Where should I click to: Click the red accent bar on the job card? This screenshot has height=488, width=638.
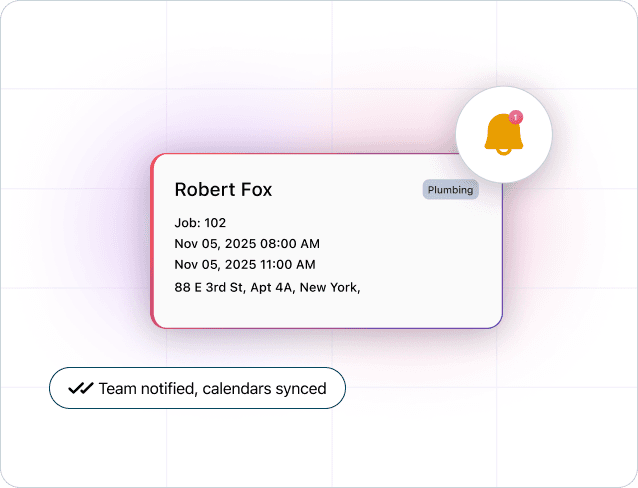point(153,240)
